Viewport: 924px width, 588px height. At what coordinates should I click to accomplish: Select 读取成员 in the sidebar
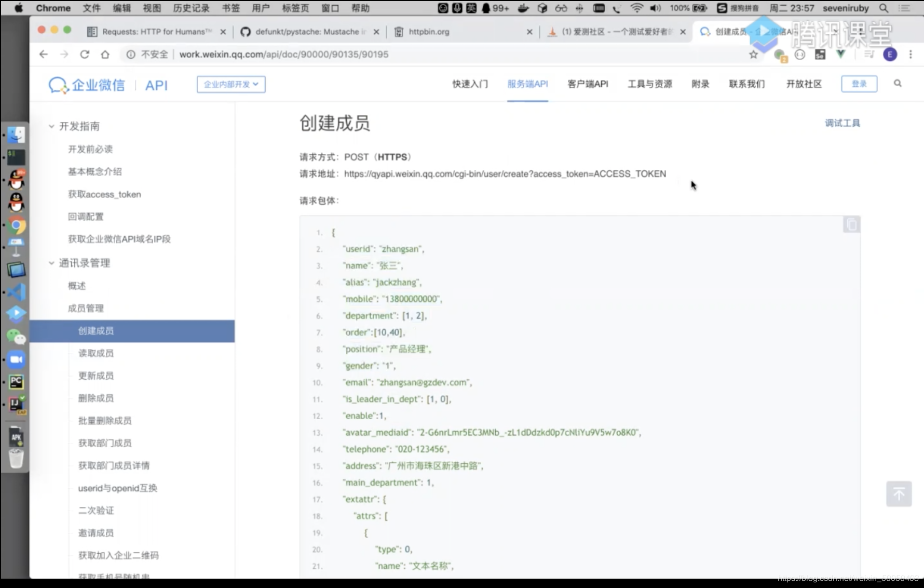[x=96, y=353]
